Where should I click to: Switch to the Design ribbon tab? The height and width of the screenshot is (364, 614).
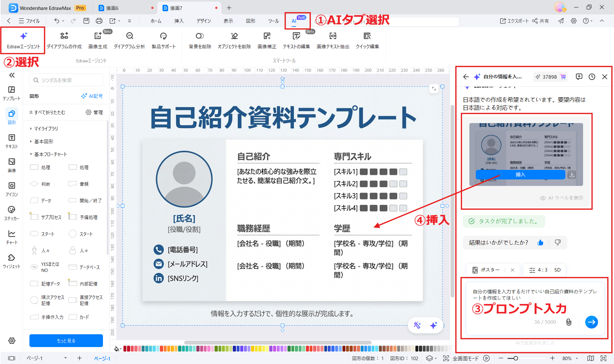coord(203,21)
